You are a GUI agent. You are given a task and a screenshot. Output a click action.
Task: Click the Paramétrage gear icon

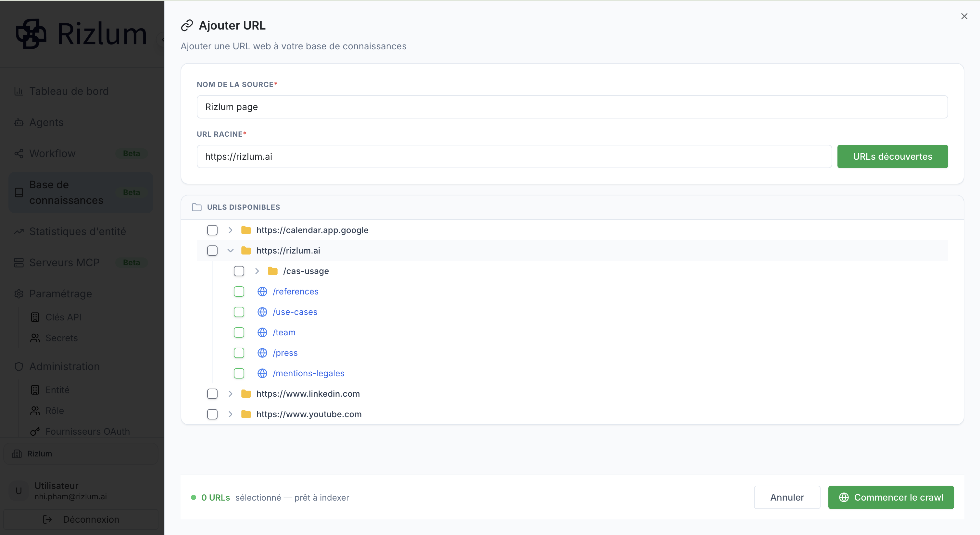(x=19, y=294)
